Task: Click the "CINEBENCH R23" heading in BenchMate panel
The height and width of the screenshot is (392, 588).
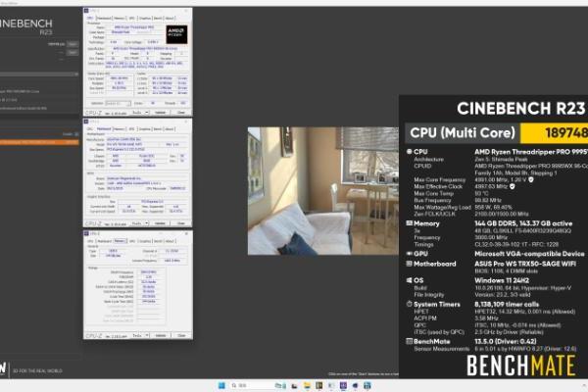Action: (x=521, y=109)
